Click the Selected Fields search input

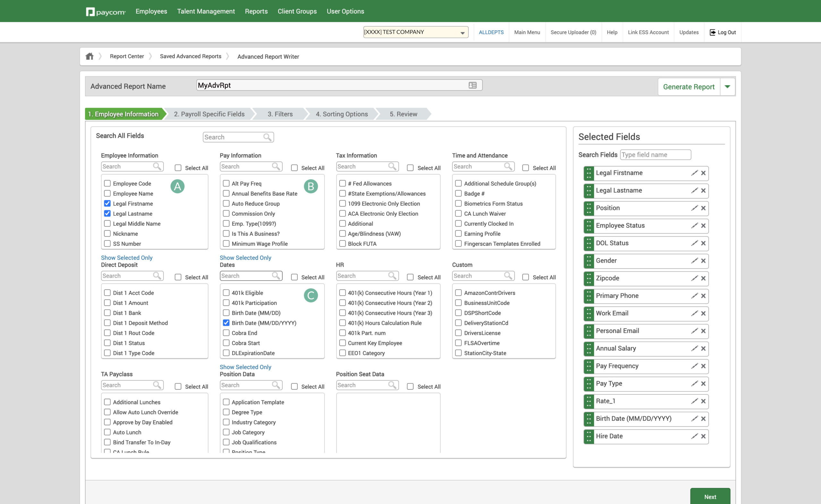pyautogui.click(x=655, y=155)
